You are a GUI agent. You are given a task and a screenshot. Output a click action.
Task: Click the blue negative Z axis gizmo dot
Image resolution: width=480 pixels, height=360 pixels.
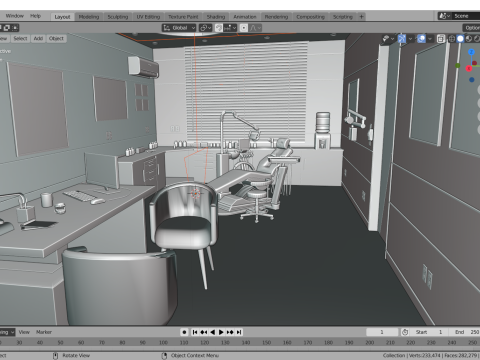[471, 80]
